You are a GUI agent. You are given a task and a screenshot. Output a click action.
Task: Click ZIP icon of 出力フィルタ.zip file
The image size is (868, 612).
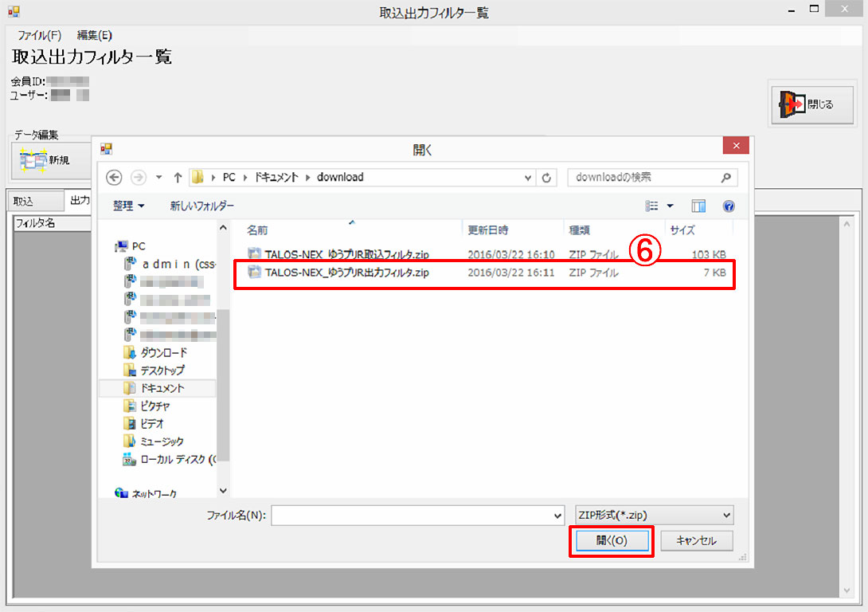coord(254,272)
